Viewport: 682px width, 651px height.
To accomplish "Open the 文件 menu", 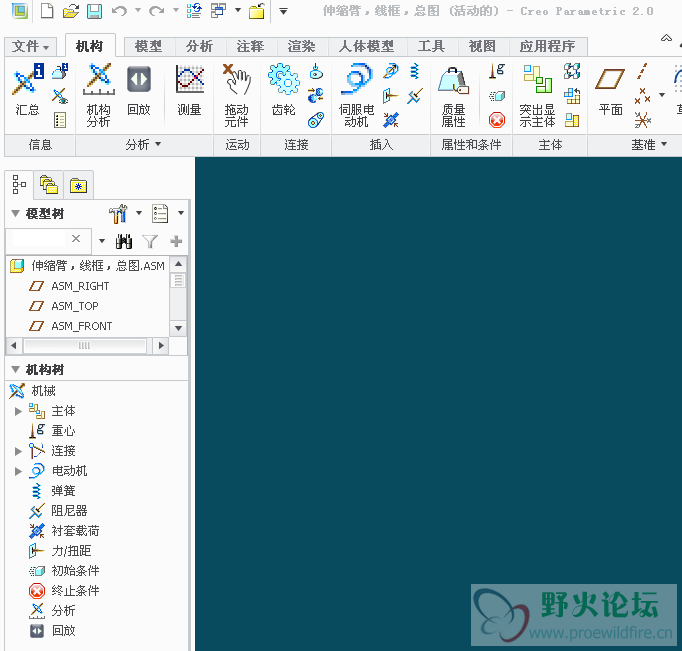I will pos(32,47).
